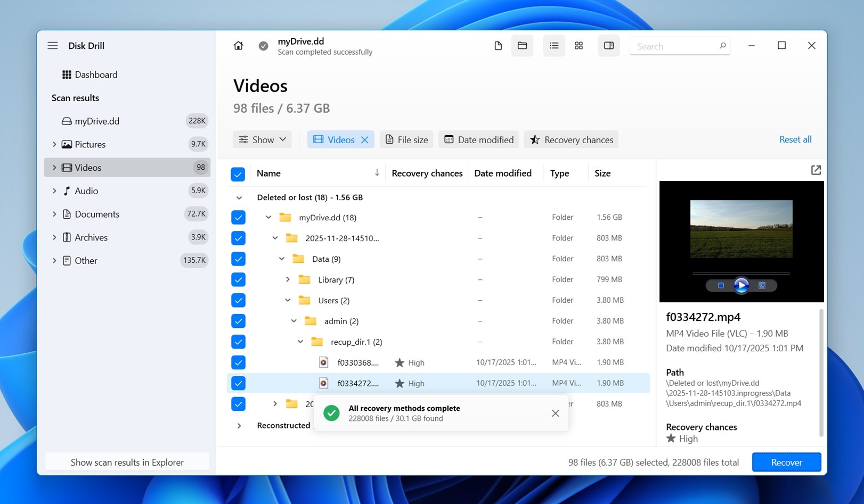
Task: Select the list view layout icon
Action: [554, 46]
